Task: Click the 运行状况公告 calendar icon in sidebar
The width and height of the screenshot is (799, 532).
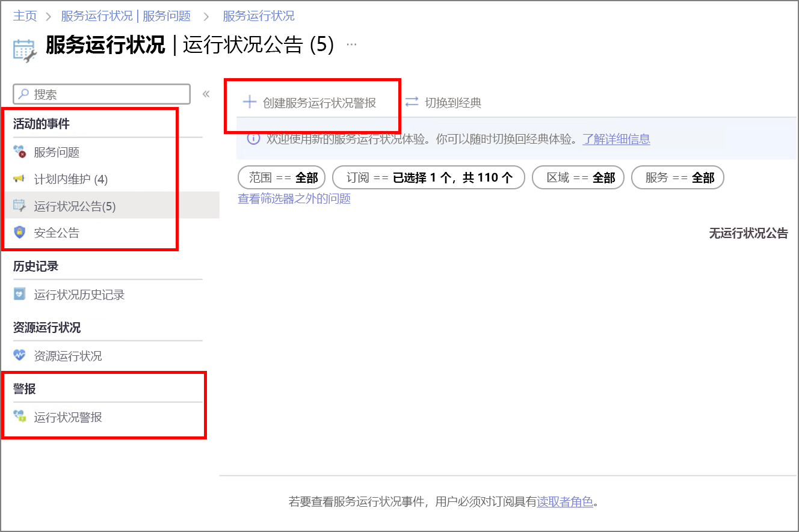Action: tap(20, 206)
